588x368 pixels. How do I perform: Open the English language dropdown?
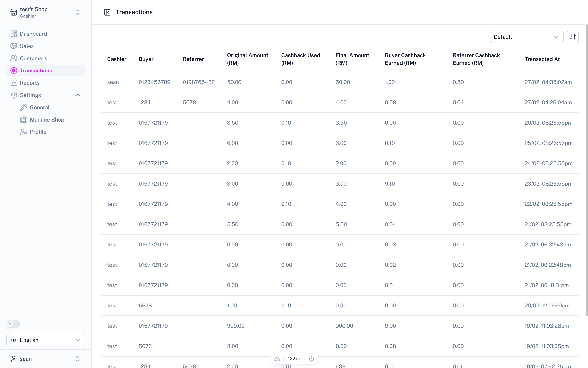click(46, 340)
